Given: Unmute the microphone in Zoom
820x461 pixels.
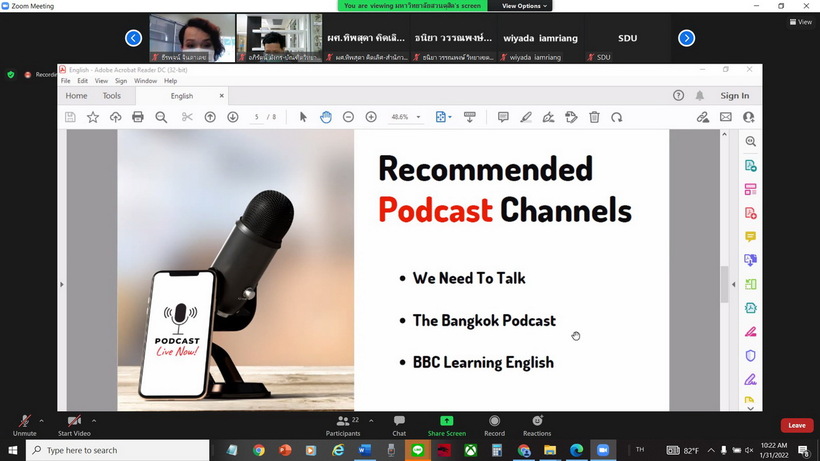Looking at the screenshot, I should click(x=24, y=425).
